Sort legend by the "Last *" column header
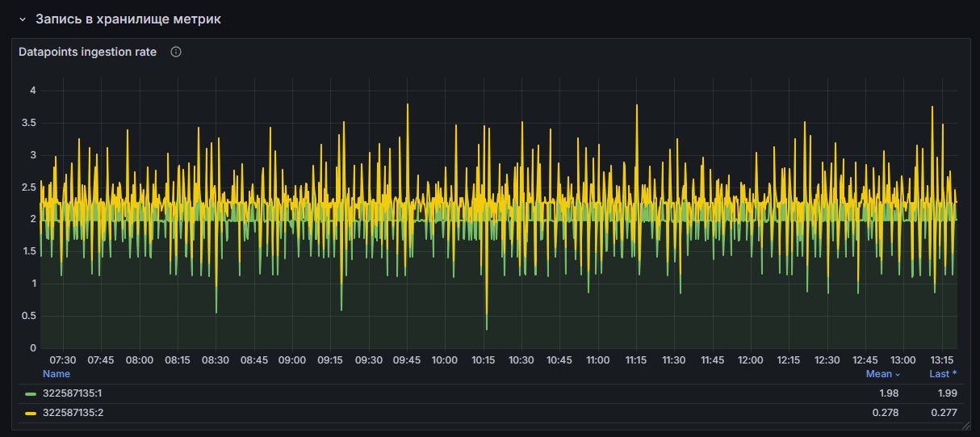This screenshot has height=437, width=980. coord(942,374)
